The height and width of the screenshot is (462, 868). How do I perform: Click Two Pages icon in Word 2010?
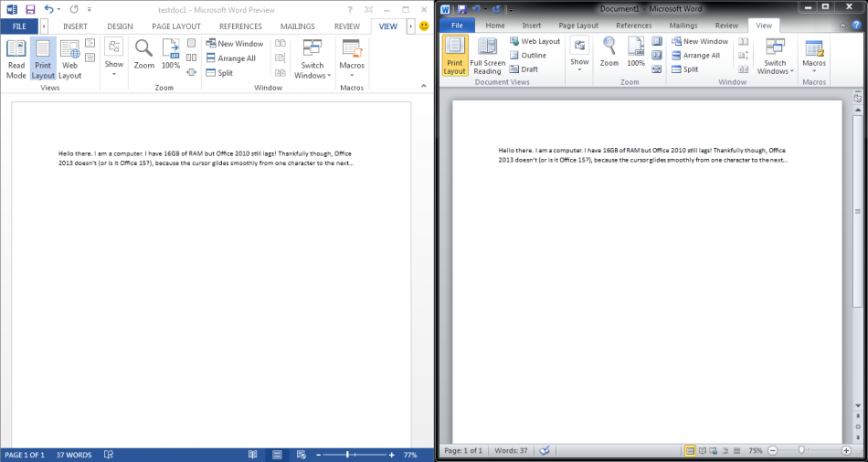coord(657,56)
